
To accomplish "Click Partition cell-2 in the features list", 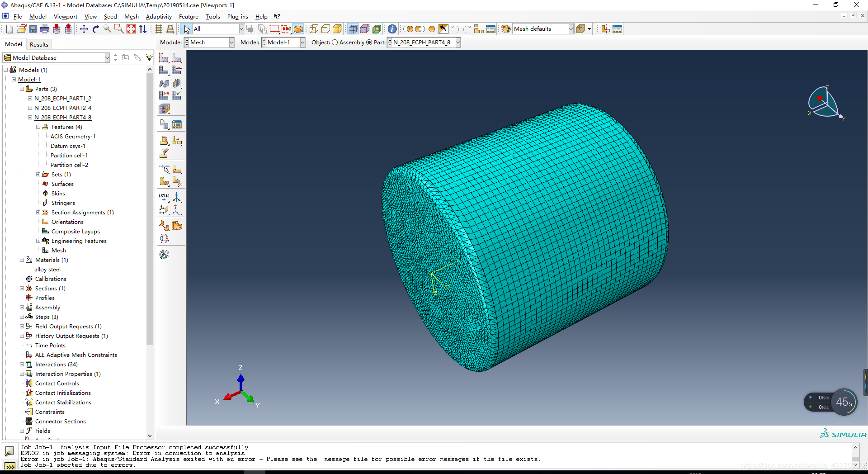I will pos(69,165).
